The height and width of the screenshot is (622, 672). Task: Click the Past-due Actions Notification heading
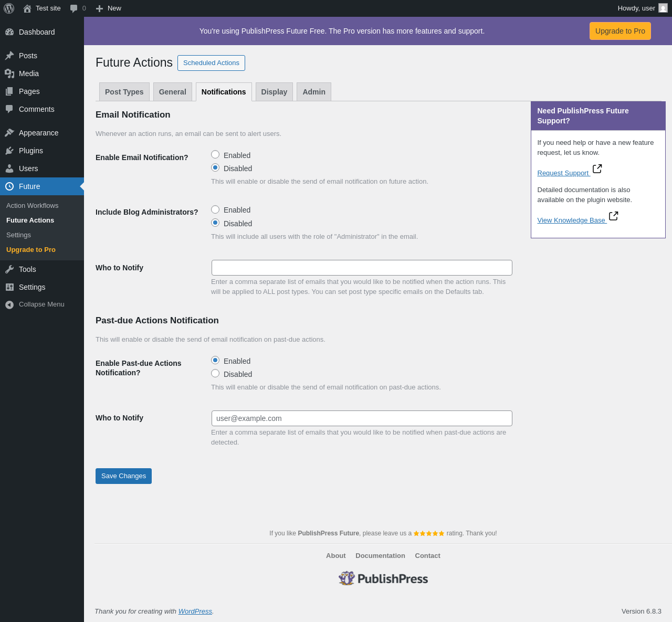coord(157,320)
